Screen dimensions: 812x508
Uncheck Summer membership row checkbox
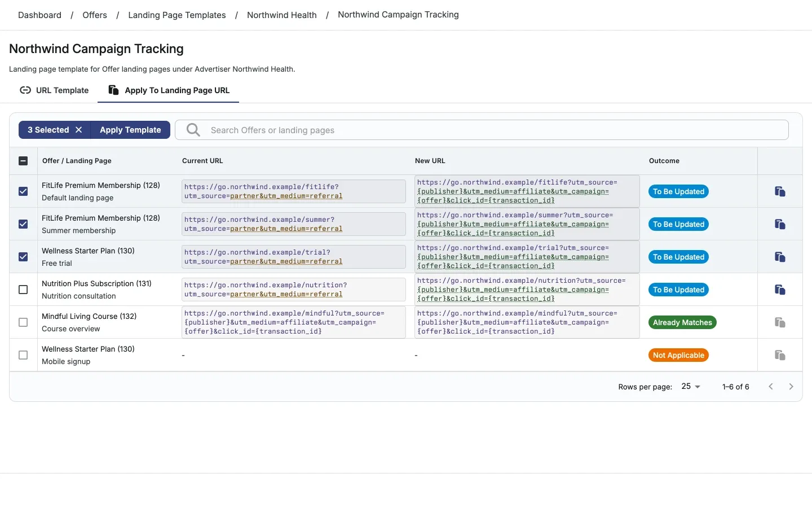[23, 224]
